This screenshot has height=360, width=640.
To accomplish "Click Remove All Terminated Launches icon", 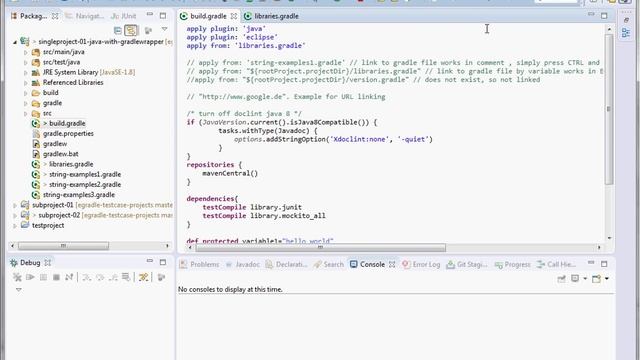I will (x=17, y=278).
